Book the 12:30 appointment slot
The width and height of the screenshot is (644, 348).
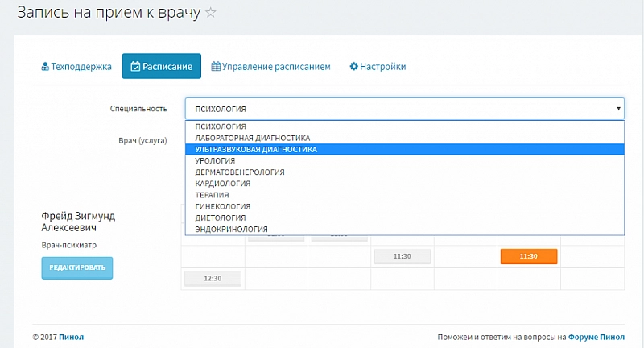213,278
